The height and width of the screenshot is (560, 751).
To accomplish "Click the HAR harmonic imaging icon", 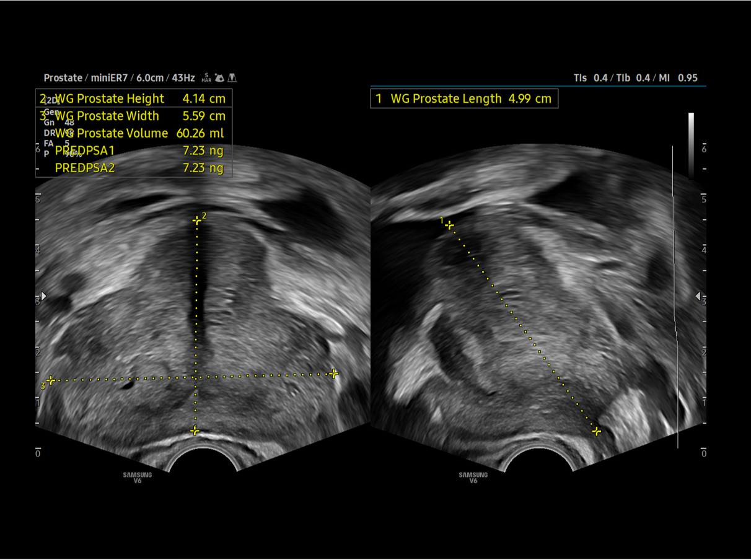I will click(206, 78).
